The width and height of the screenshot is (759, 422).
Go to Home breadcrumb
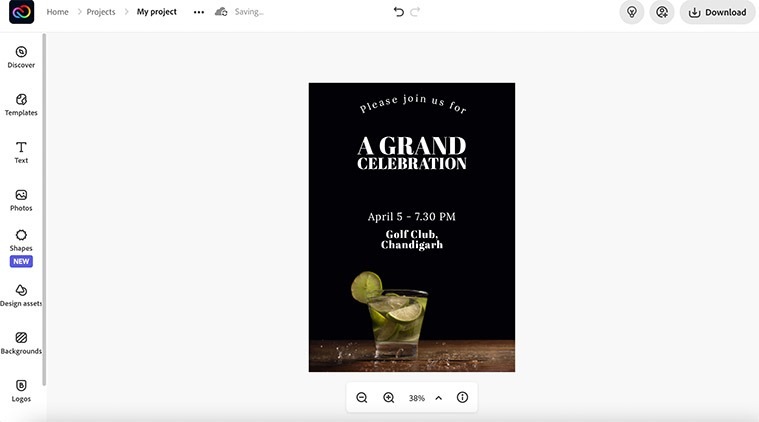pyautogui.click(x=57, y=12)
